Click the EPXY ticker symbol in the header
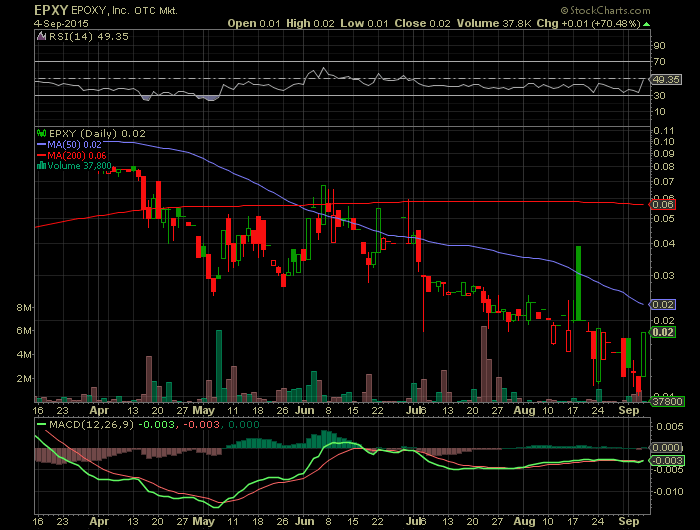 click(51, 10)
